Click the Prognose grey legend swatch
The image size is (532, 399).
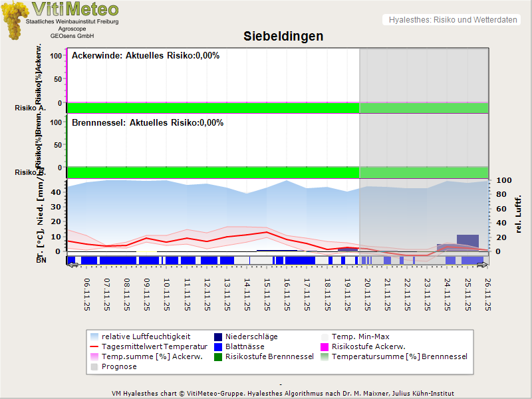coord(94,367)
